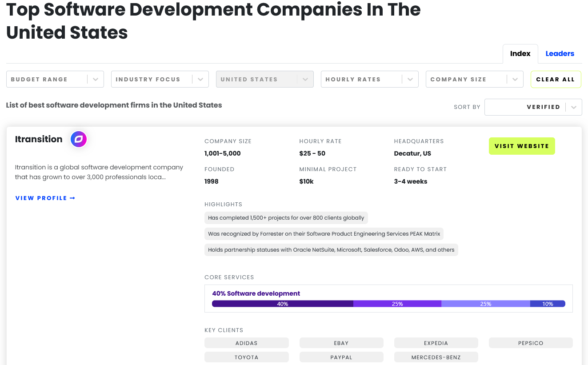Click the 'Decatur, US' headquarters value
Image resolution: width=588 pixels, height=365 pixels.
click(x=412, y=153)
